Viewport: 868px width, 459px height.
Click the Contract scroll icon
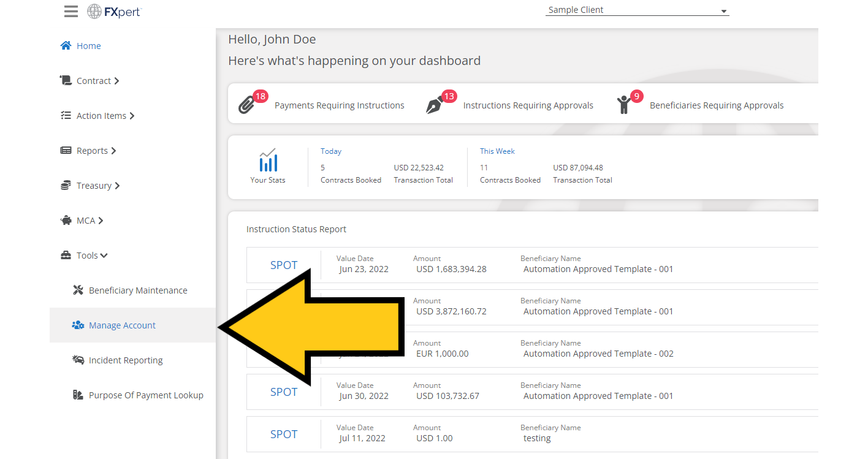pos(66,80)
